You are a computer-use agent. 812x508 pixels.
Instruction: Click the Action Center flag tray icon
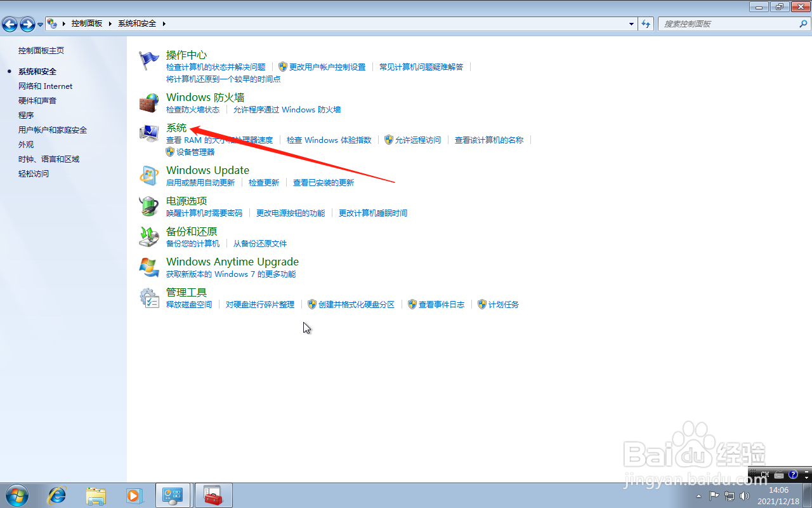pyautogui.click(x=714, y=495)
